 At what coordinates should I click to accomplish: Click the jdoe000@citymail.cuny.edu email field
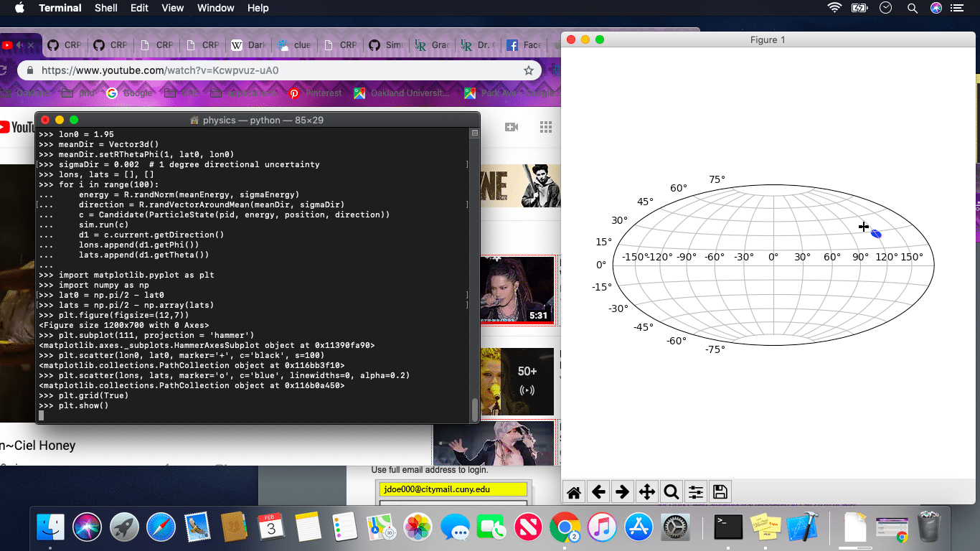click(453, 489)
